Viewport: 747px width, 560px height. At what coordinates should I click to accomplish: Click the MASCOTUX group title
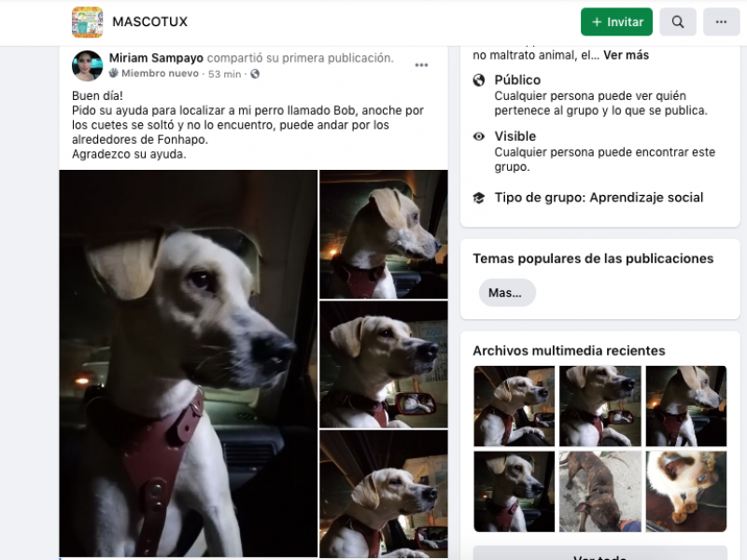click(150, 21)
